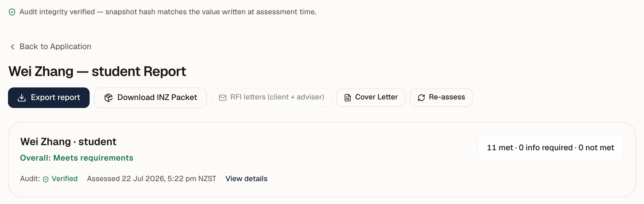Click the package box icon on Download INZ Packet
Screen dimensions: 644x204
pyautogui.click(x=108, y=98)
